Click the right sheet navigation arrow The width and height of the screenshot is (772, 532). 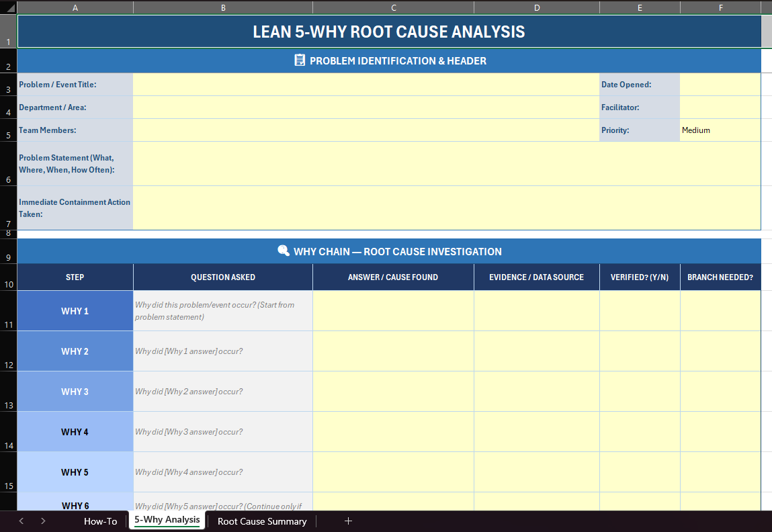tap(43, 521)
